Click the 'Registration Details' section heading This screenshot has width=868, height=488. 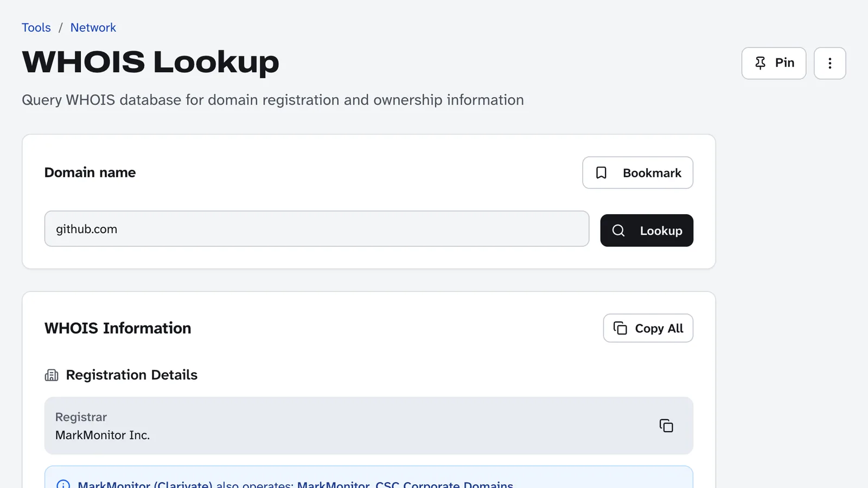click(x=132, y=375)
